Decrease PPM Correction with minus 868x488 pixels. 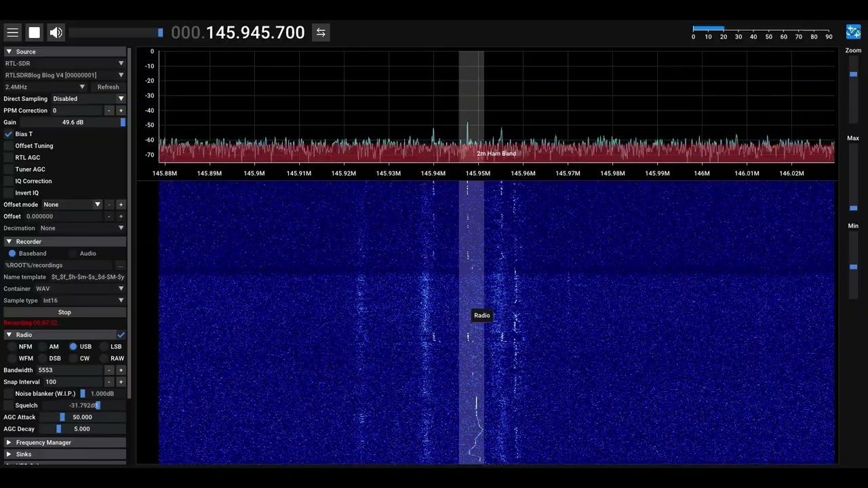pos(108,110)
